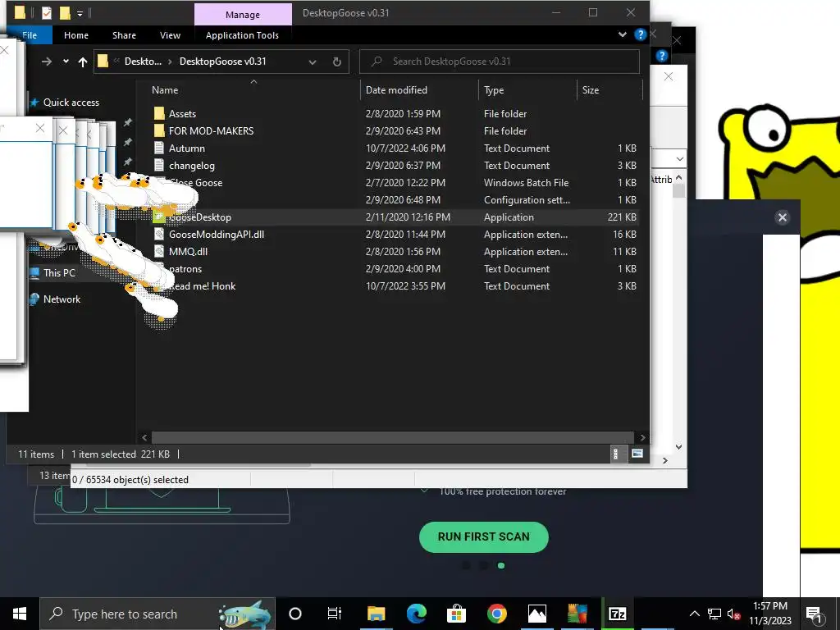Click the Explorer help question mark icon
This screenshot has width=840, height=630.
(x=640, y=34)
